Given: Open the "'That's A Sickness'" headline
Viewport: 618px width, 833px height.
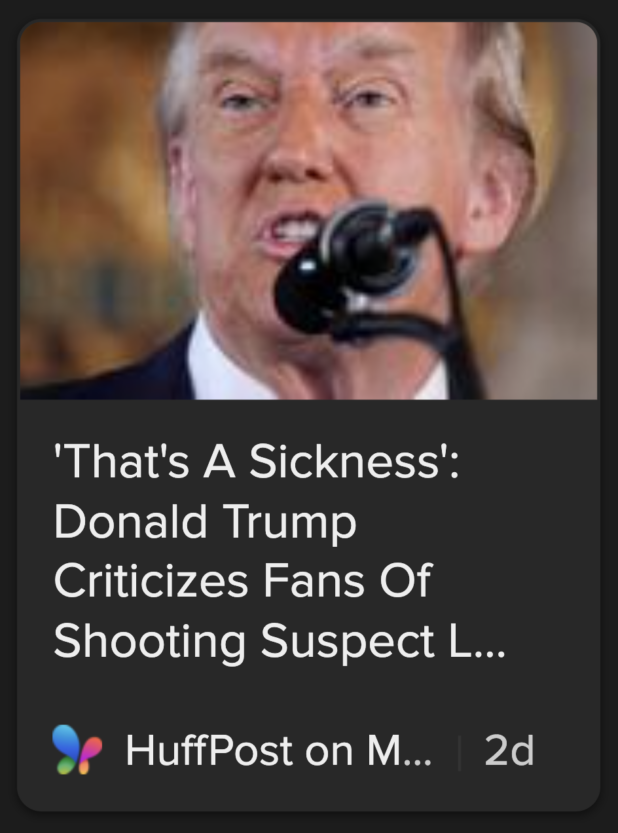Looking at the screenshot, I should [x=257, y=461].
